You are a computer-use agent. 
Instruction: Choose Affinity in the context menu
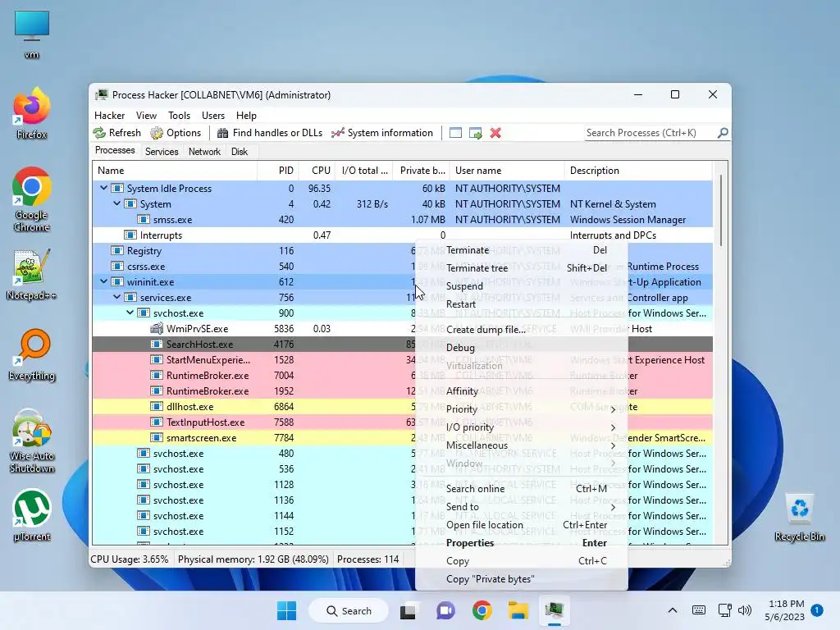click(x=522, y=391)
